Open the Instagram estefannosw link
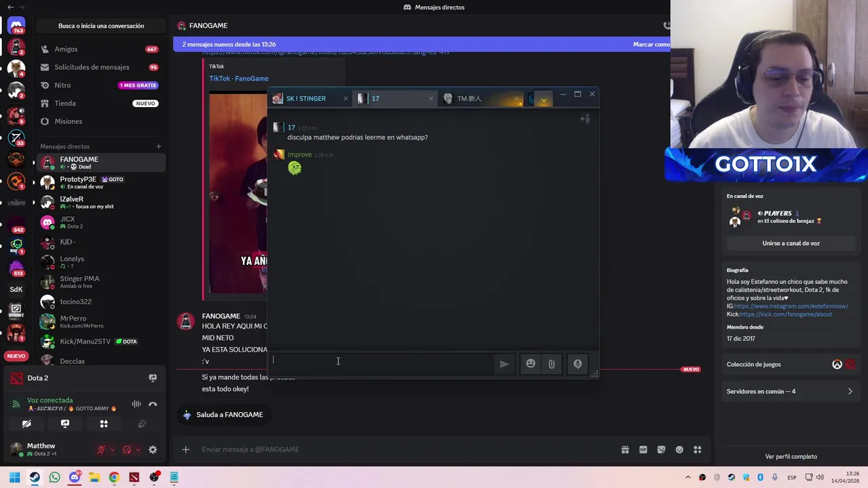The width and height of the screenshot is (868, 488). click(791, 306)
